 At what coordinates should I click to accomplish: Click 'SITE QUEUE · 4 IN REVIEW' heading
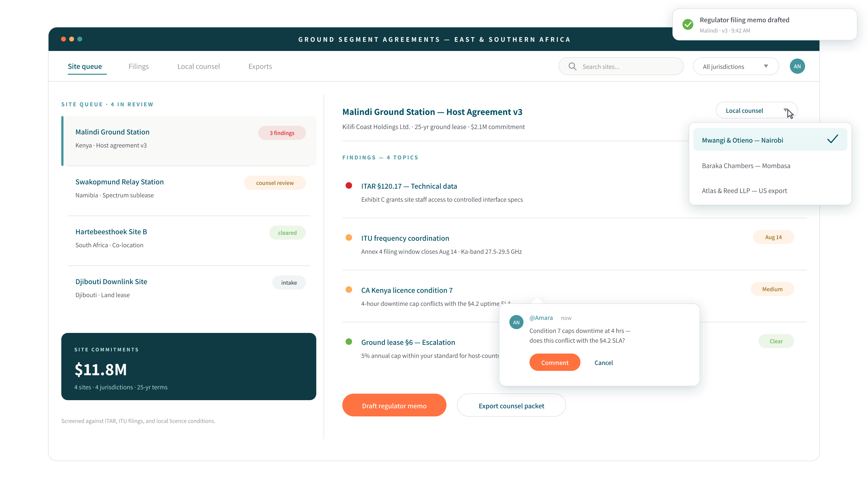(107, 104)
